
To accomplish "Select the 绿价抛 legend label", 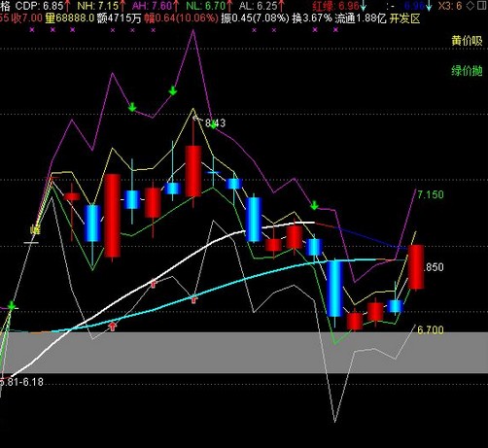I will click(x=467, y=70).
